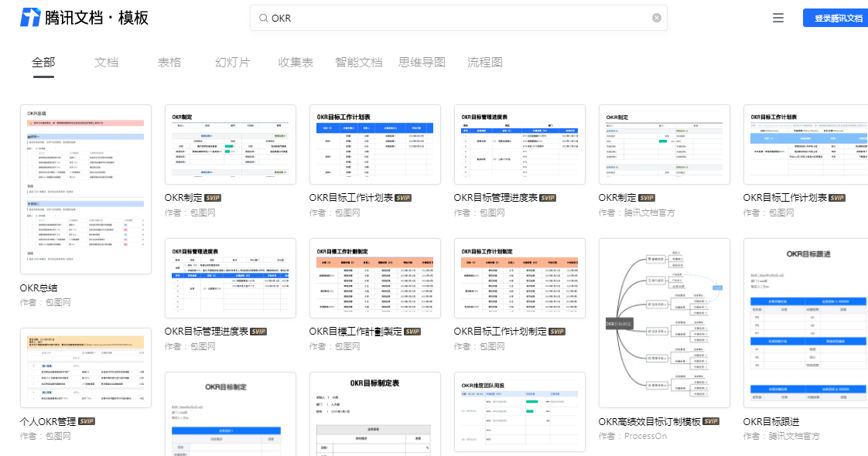Click the magnifier icon in the search bar

[x=263, y=17]
